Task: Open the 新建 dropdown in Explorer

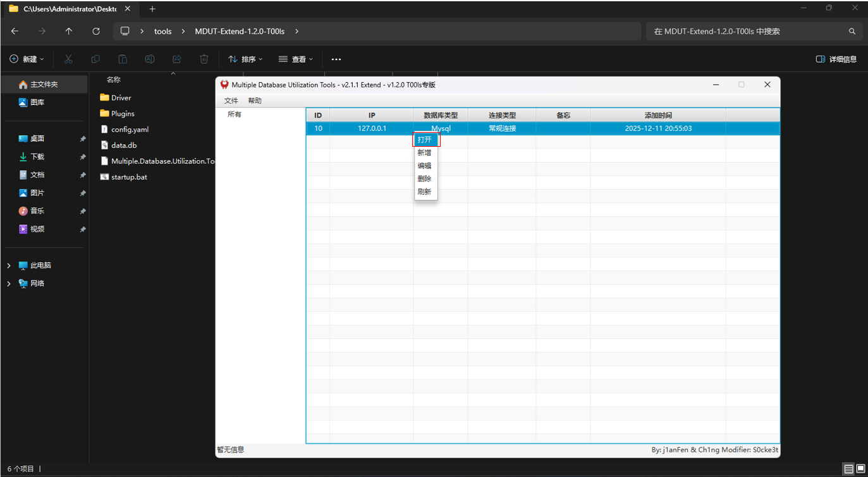Action: coord(27,59)
